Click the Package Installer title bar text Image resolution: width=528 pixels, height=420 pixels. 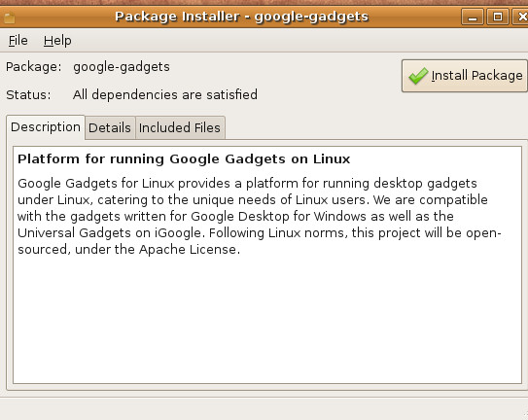pos(242,17)
